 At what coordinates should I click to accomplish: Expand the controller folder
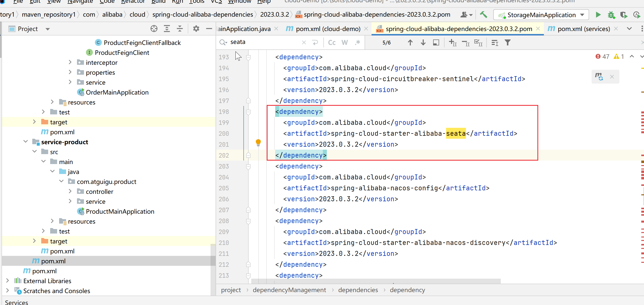[x=70, y=191]
